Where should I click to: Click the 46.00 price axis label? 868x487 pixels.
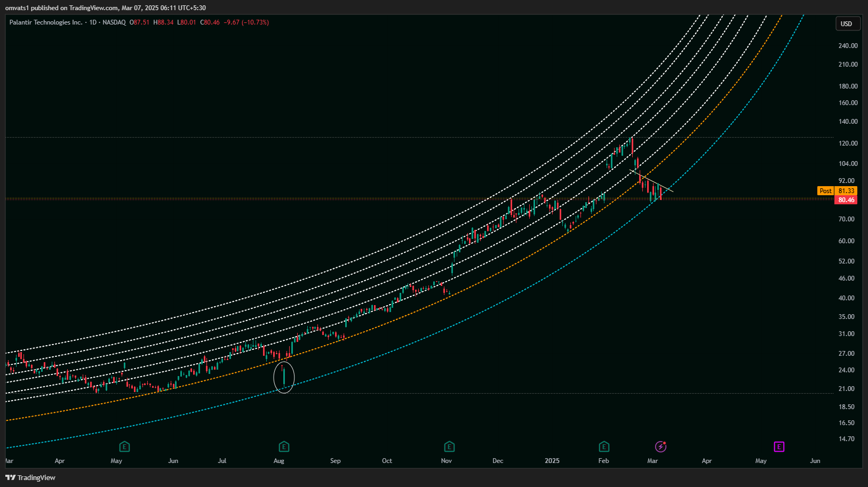pos(847,278)
